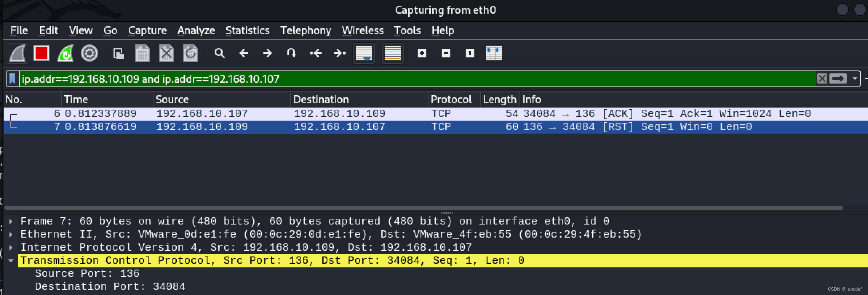Select packet 7 RST row
The height and width of the screenshot is (295, 868).
click(x=436, y=127)
